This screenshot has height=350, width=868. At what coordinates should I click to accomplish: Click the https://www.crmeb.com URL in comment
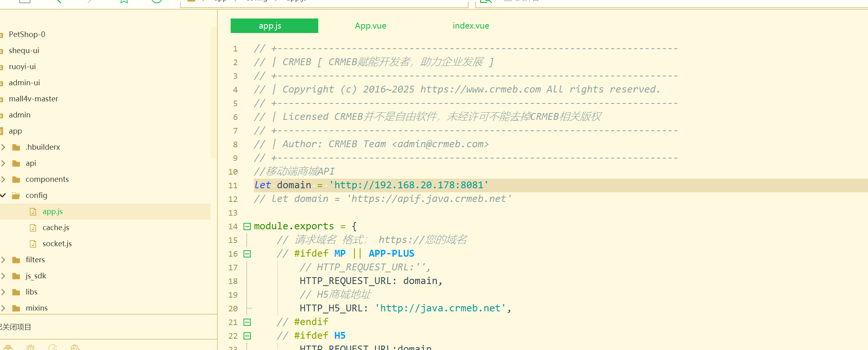(481, 90)
